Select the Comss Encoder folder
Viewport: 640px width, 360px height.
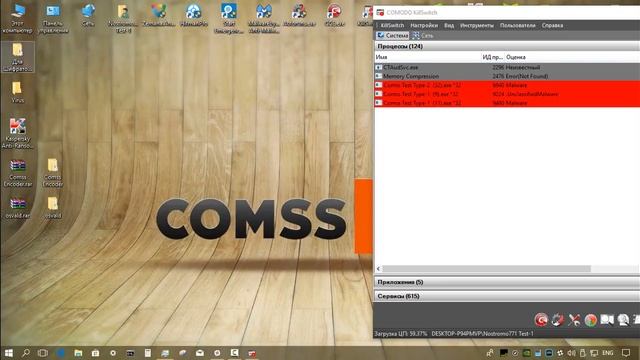point(53,173)
